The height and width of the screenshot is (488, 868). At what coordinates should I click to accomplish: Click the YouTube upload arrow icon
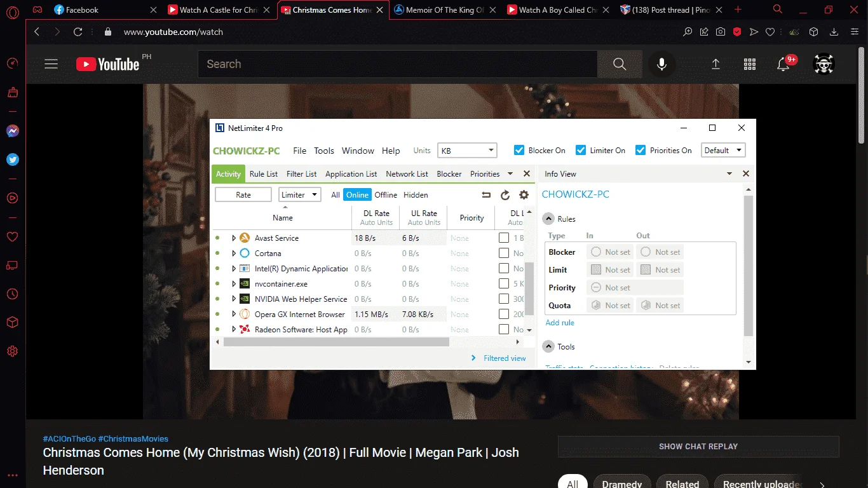coord(715,64)
